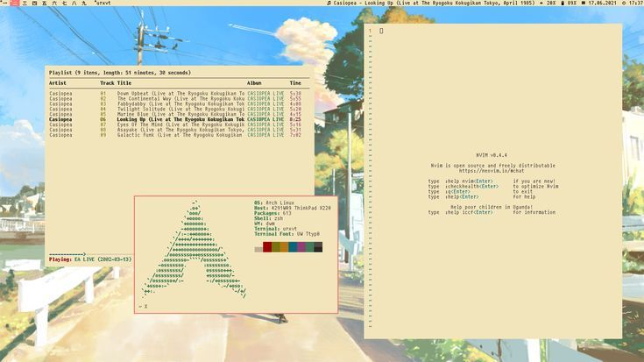Click the teal green swatch in neofetch
The width and height of the screenshot is (644, 362).
[x=309, y=247]
